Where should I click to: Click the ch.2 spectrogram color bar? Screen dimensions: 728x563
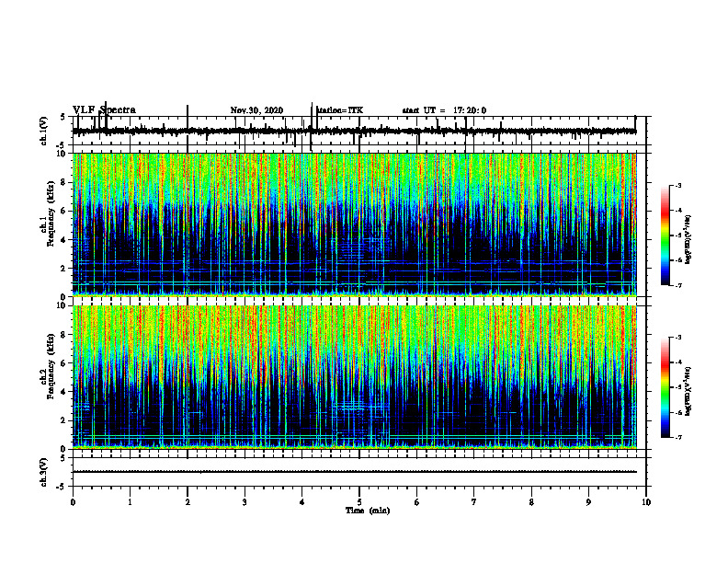(x=665, y=387)
